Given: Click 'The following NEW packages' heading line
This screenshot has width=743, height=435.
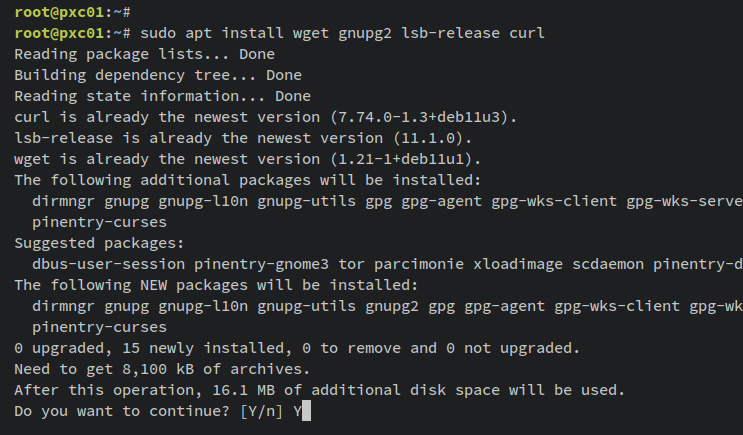Looking at the screenshot, I should click(x=216, y=285).
